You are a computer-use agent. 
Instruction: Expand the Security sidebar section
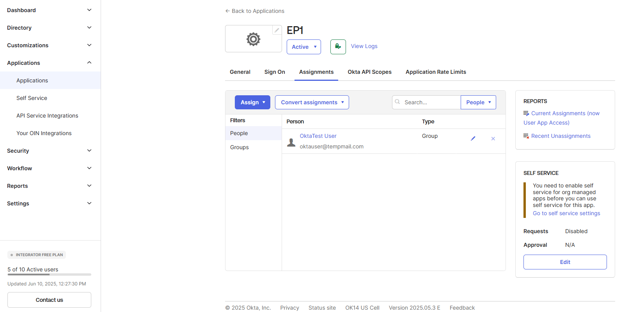50,151
